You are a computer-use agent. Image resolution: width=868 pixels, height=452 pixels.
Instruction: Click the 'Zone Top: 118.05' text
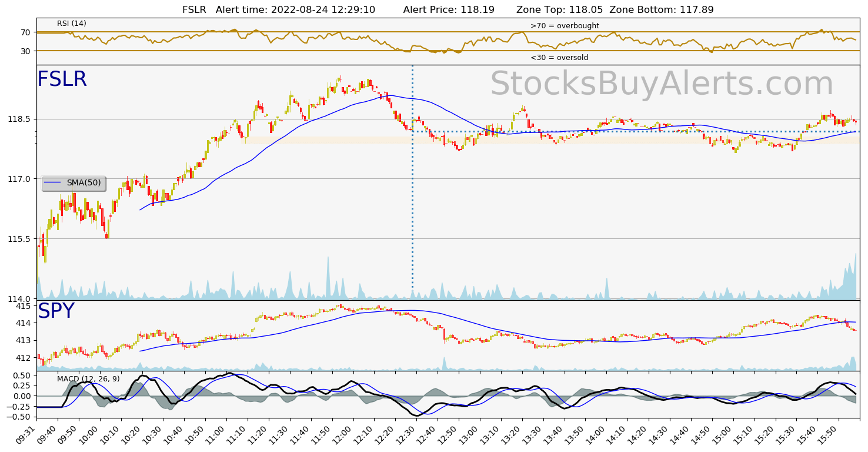[560, 10]
